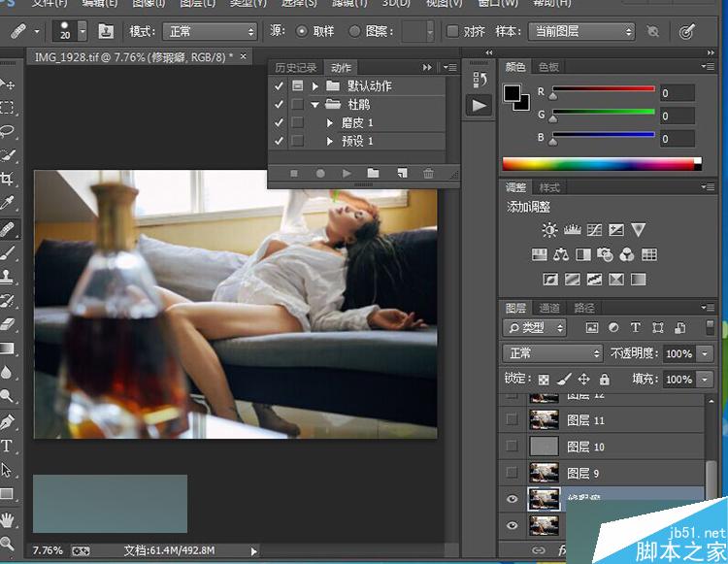Show layer 图层 11 via its visibility box
The width and height of the screenshot is (728, 564).
click(x=513, y=419)
